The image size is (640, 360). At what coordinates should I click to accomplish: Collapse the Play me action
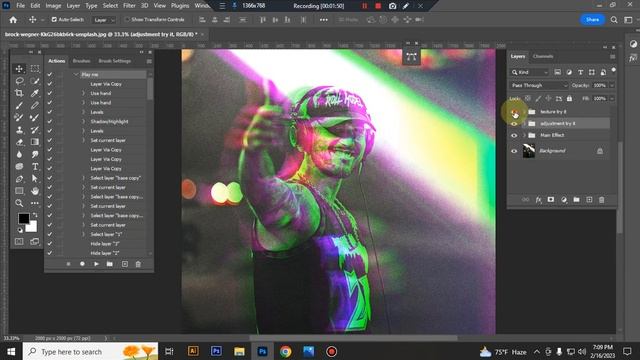click(76, 74)
